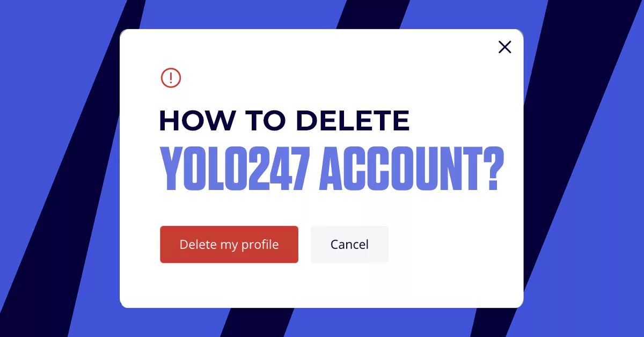Click the exclamation mark inside the red circle

tap(171, 78)
